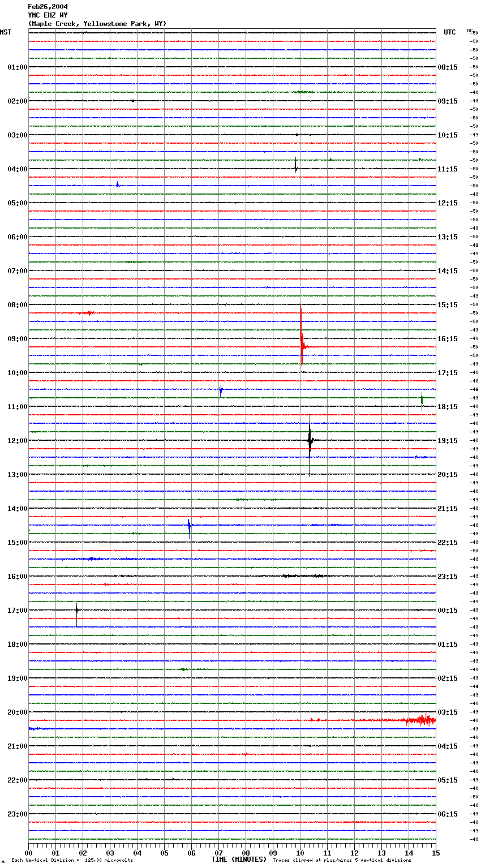Select the 23:00 MST time label
Viewport: 481px width, 868px height.
(x=17, y=814)
